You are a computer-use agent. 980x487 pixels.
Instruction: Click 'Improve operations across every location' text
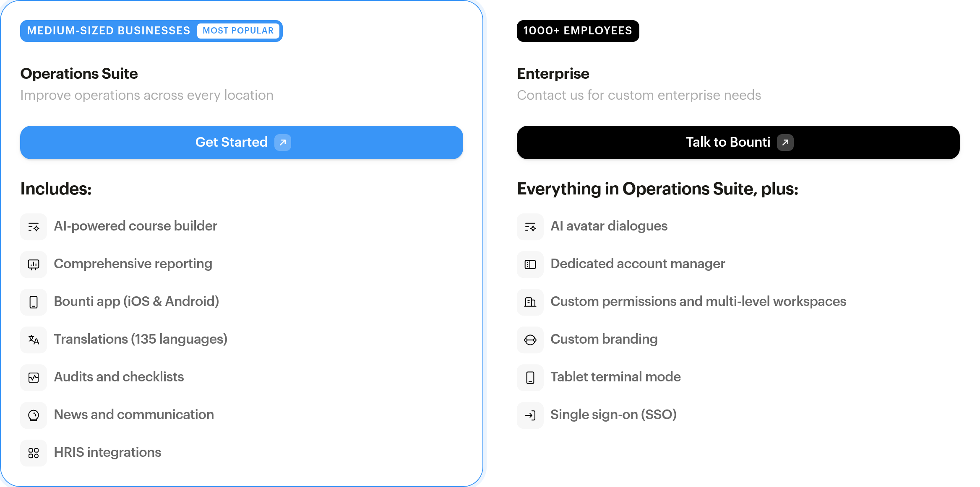[x=147, y=96]
